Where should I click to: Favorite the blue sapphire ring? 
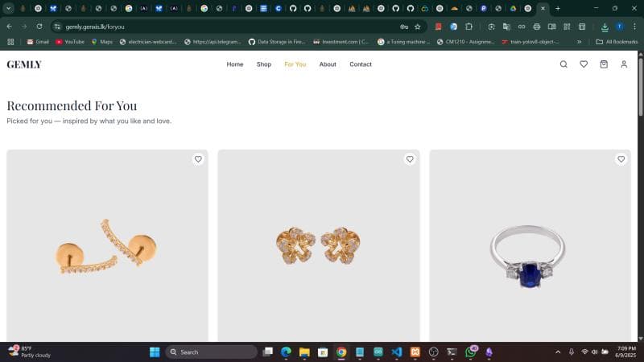(621, 159)
